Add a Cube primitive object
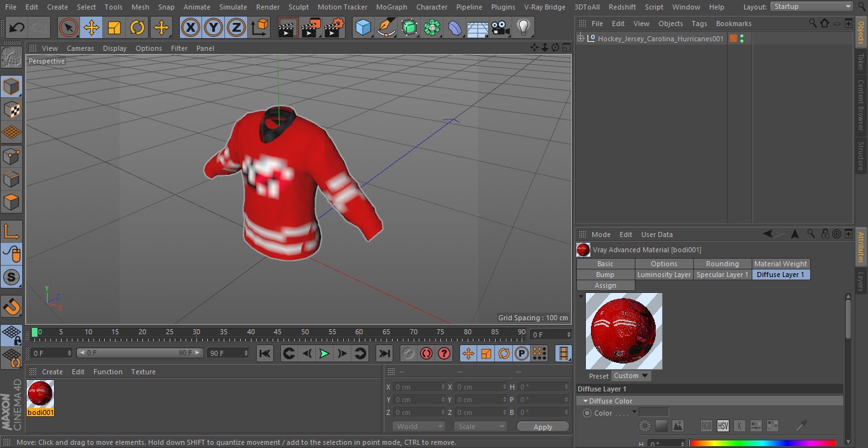The height and width of the screenshot is (448, 868). click(x=363, y=27)
